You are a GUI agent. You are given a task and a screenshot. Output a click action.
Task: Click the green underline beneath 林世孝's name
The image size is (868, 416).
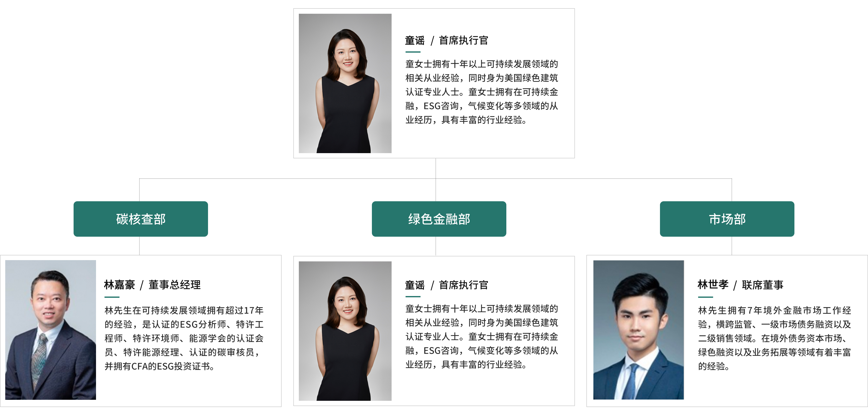click(x=705, y=297)
